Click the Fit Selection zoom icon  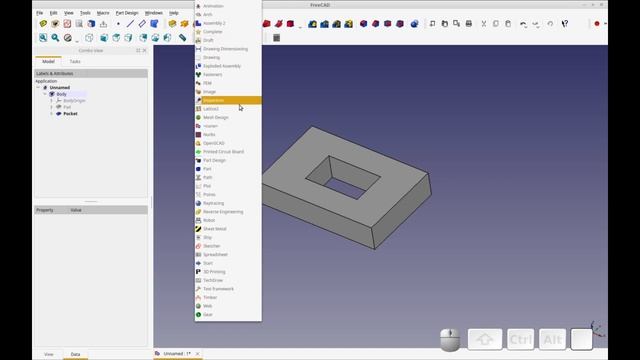(55, 38)
